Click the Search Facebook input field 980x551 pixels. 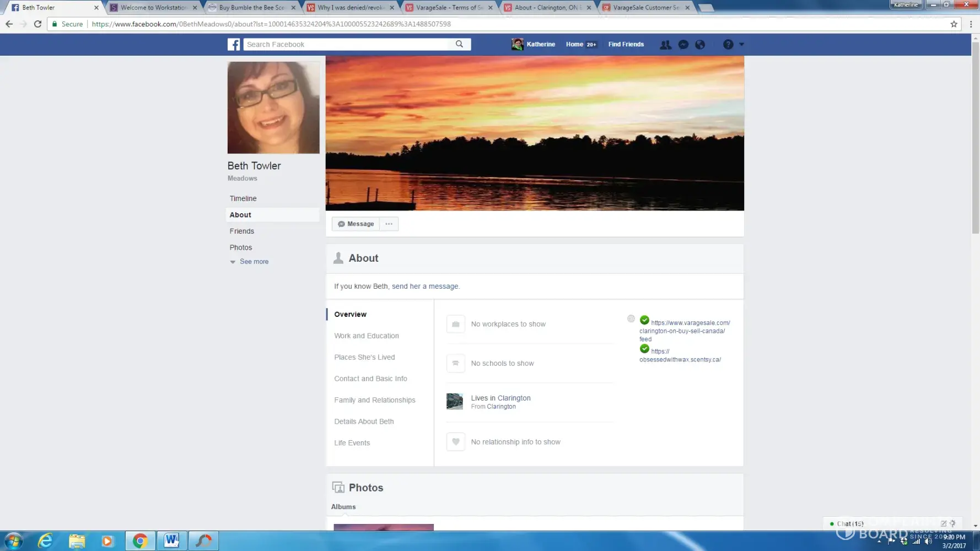347,44
